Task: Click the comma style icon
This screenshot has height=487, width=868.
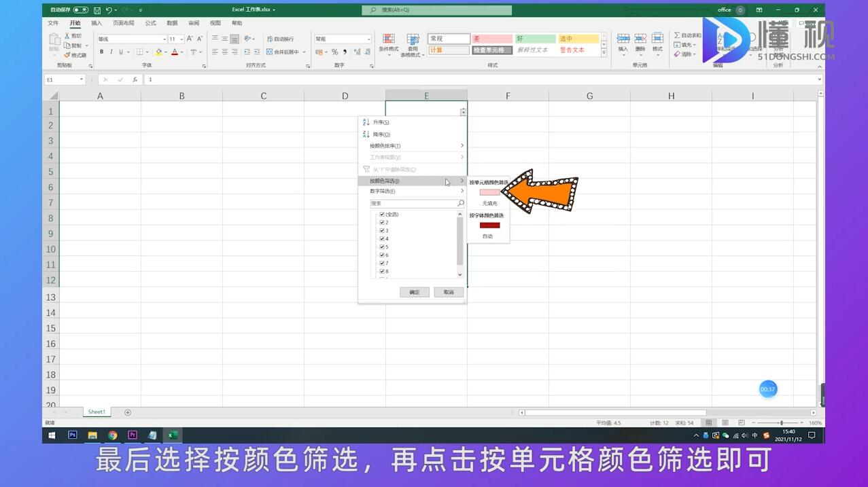Action: (x=345, y=52)
